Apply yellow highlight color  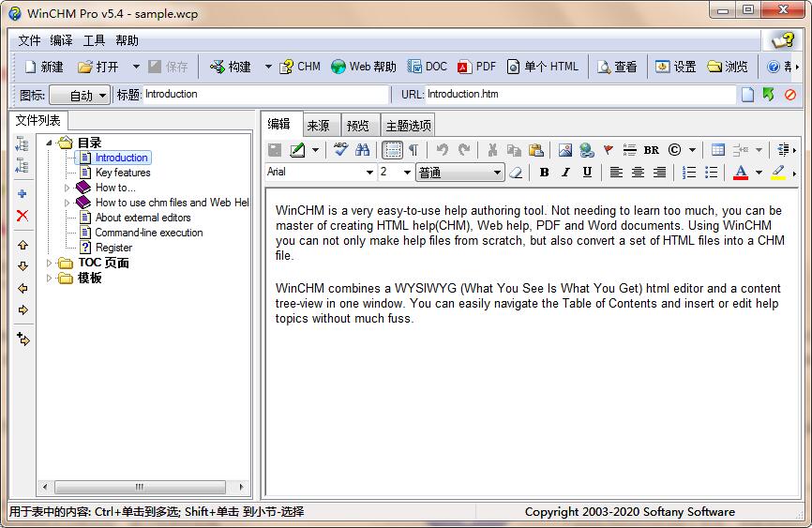click(x=778, y=173)
